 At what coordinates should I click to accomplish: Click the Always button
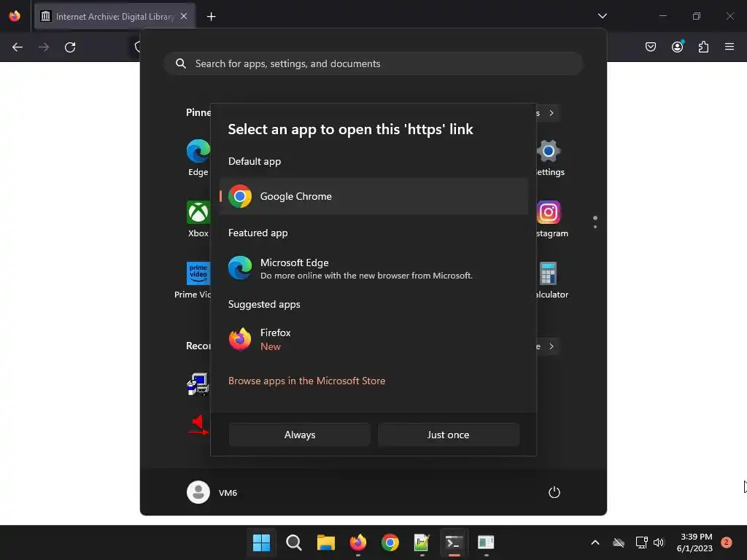point(300,435)
